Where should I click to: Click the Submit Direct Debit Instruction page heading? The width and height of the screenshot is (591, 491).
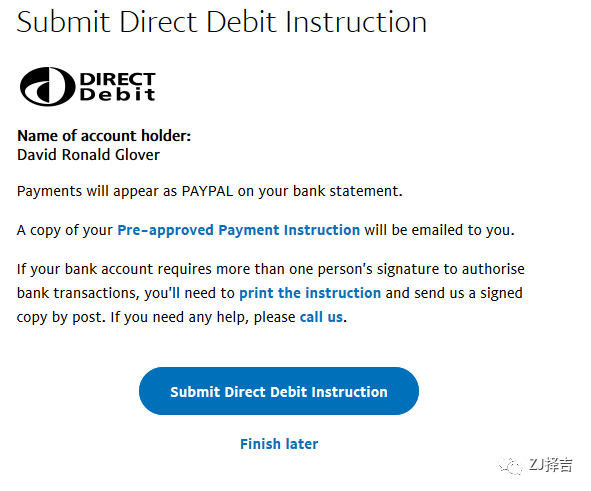tap(222, 22)
